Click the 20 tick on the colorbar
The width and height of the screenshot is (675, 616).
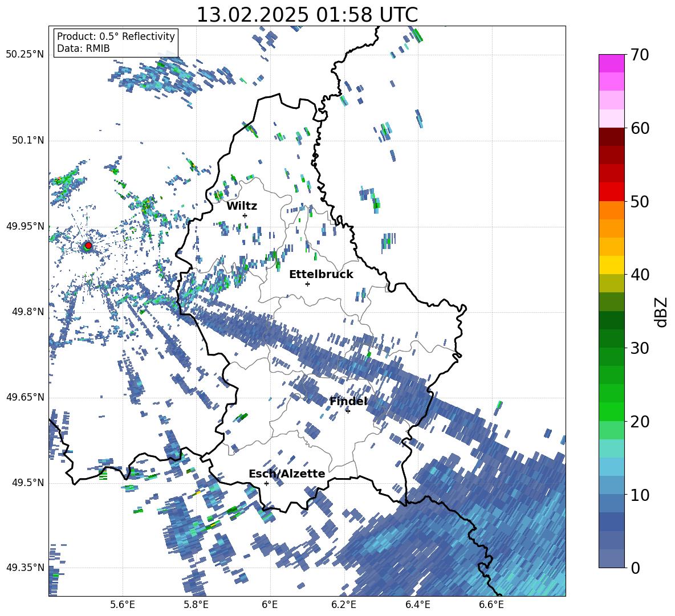(640, 421)
